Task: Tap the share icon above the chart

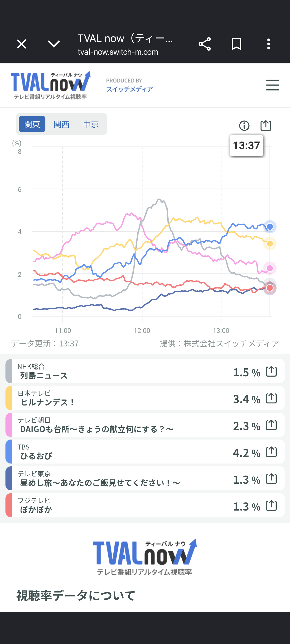Action: coord(266,126)
